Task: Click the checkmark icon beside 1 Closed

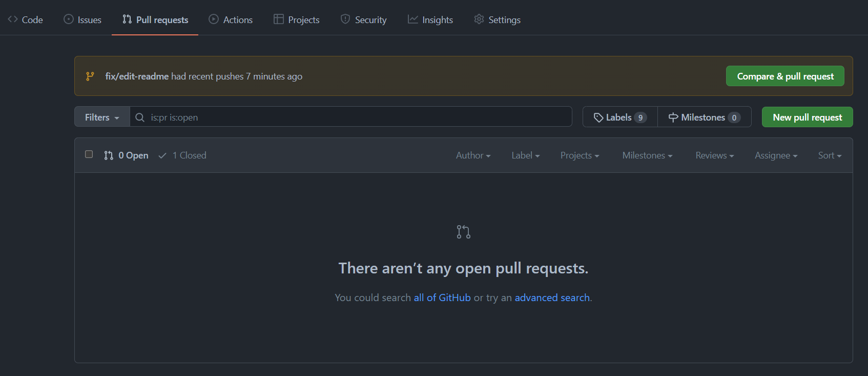Action: click(162, 155)
